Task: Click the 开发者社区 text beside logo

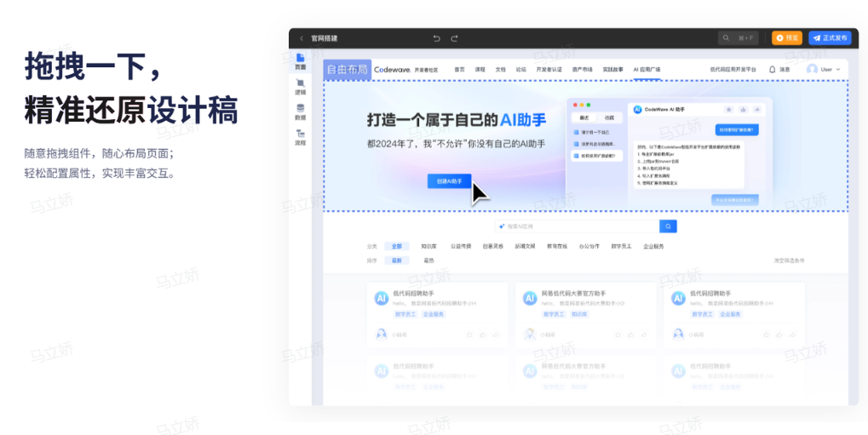Action: [426, 71]
